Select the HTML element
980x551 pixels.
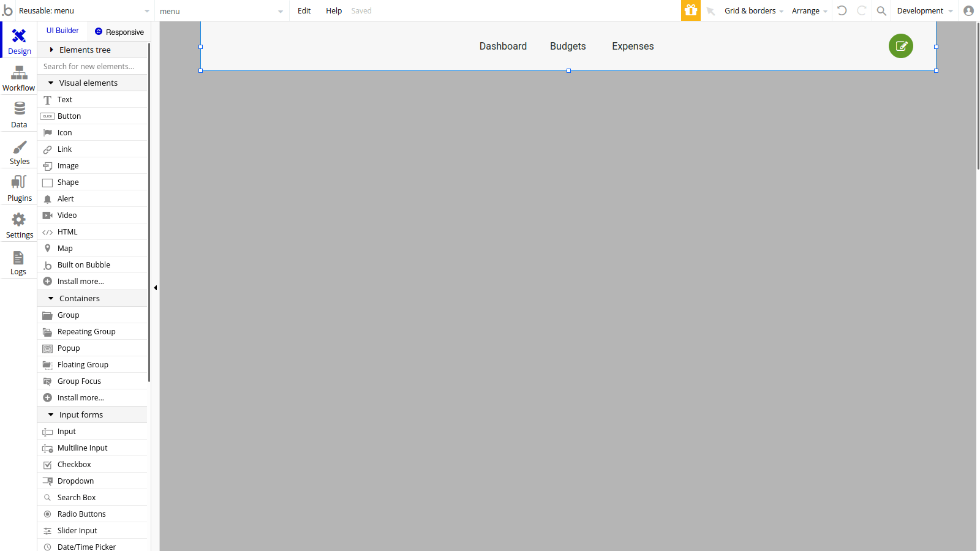[x=92, y=231]
